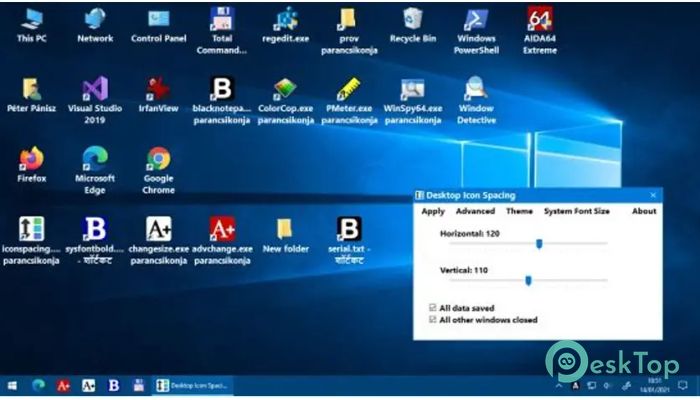Select ColorCop.exe parancsikonja shortcut
Viewport: 700px width, 400px height.
[285, 100]
